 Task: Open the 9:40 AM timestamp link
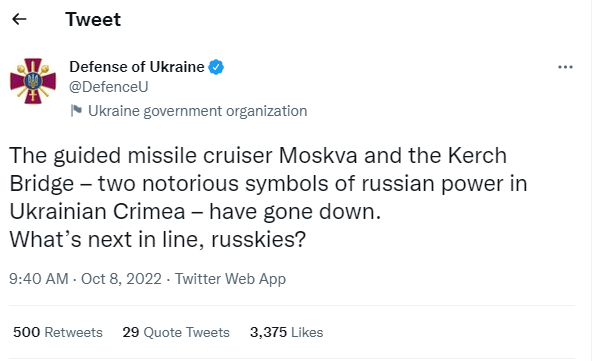[39, 279]
